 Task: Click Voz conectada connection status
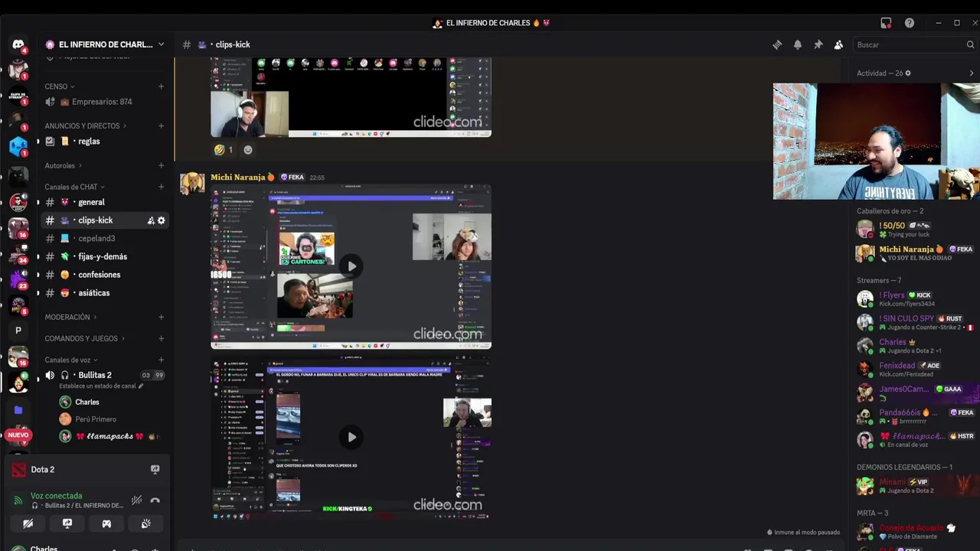56,496
